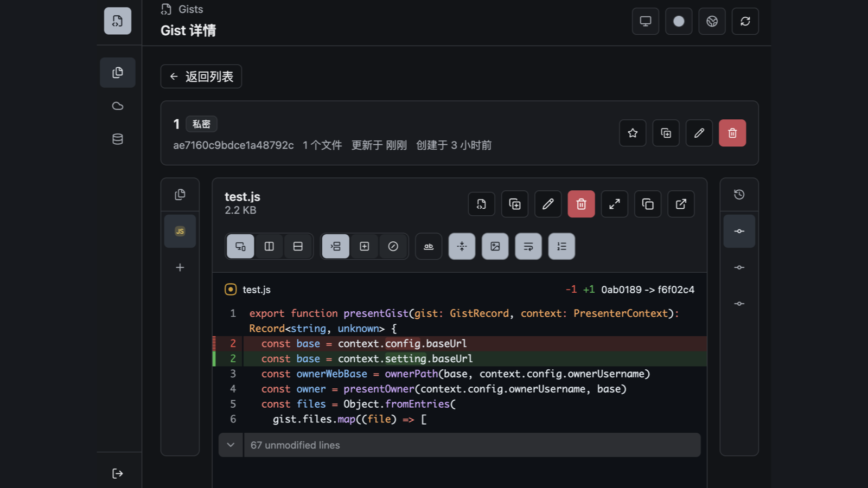View raw code of test.js

[x=482, y=204]
